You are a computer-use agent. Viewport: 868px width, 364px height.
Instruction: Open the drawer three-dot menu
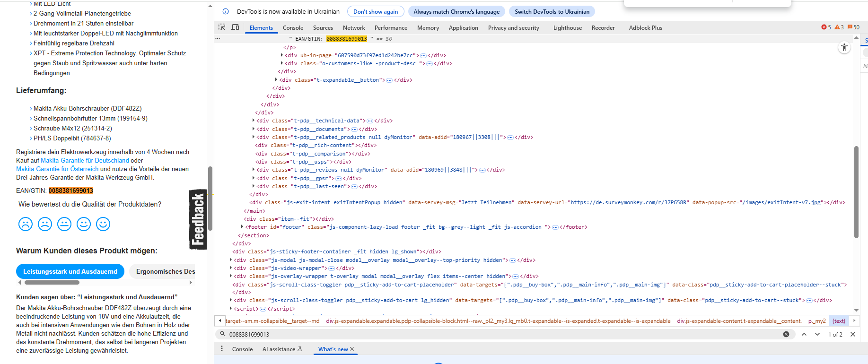222,349
